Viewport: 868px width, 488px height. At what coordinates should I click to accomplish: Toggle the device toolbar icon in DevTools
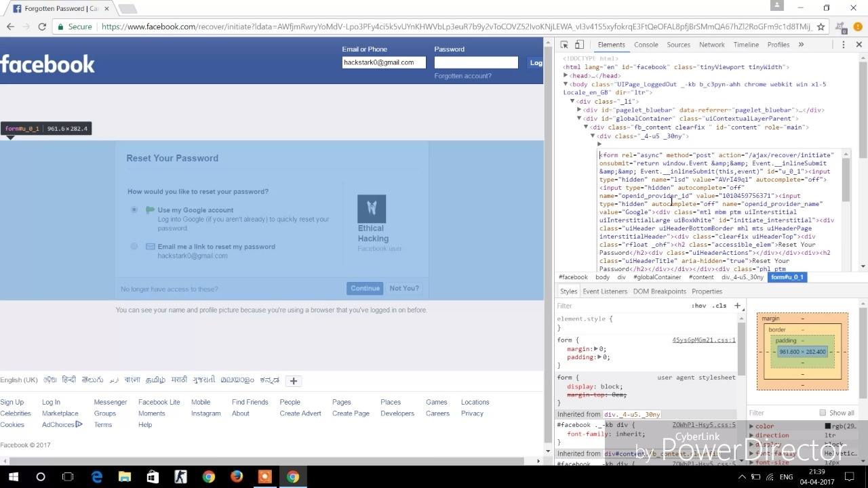(x=579, y=45)
